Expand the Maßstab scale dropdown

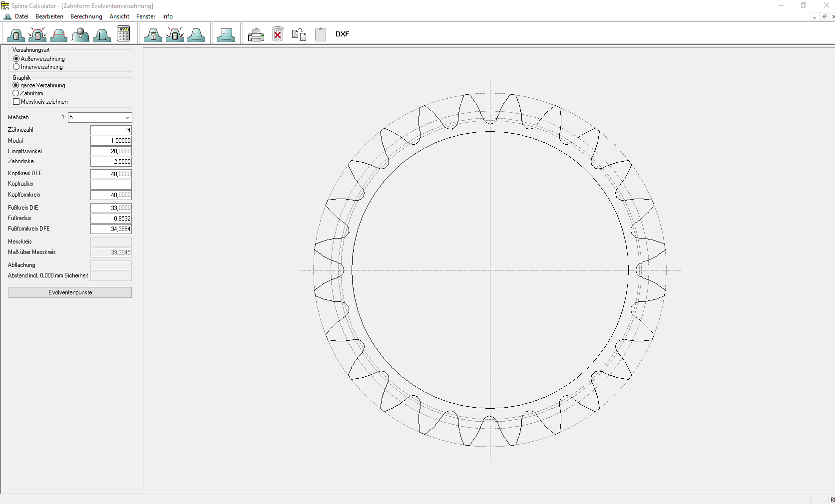[x=127, y=118]
